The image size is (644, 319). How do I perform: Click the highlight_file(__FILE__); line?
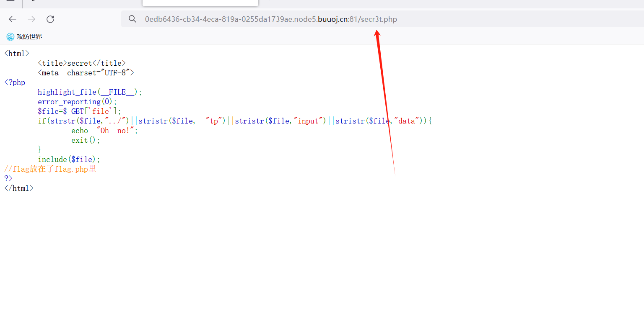click(90, 92)
